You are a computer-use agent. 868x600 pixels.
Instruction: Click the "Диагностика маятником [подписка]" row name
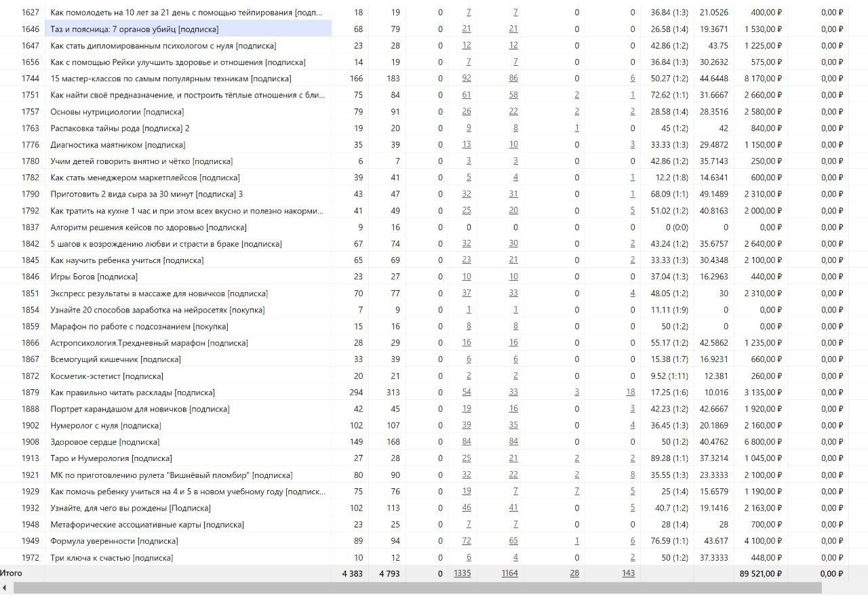click(x=117, y=144)
